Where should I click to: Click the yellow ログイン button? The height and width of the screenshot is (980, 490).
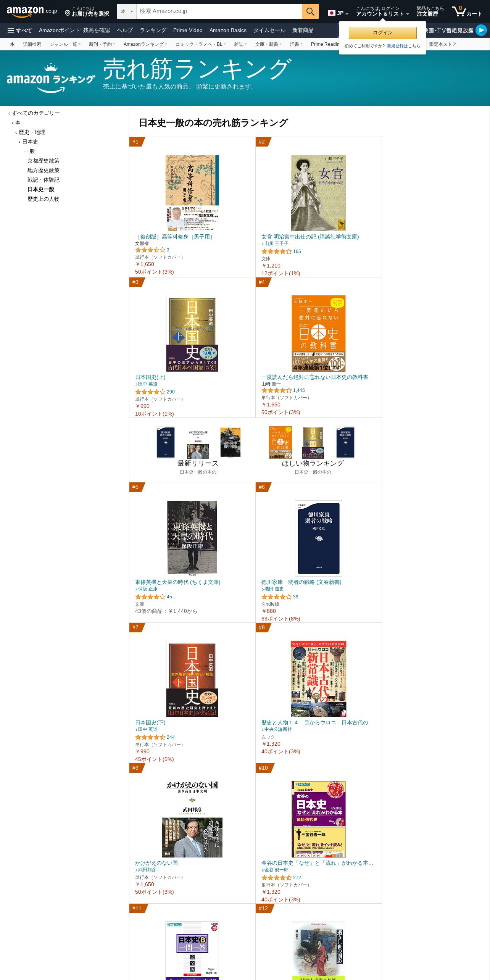coord(383,33)
